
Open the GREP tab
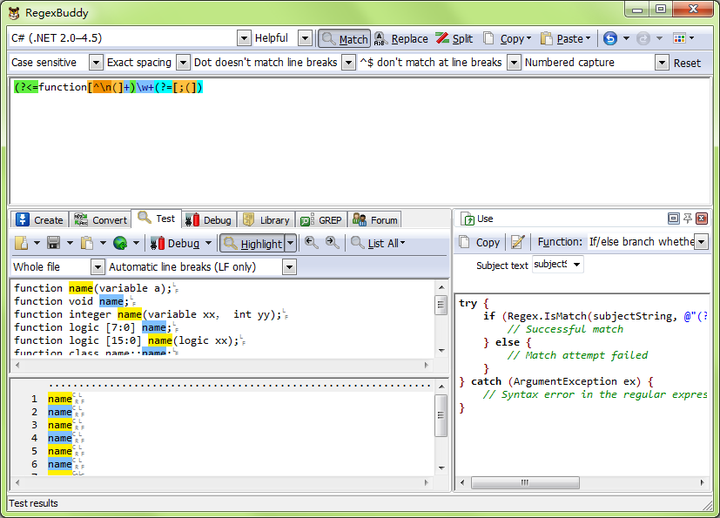click(321, 220)
